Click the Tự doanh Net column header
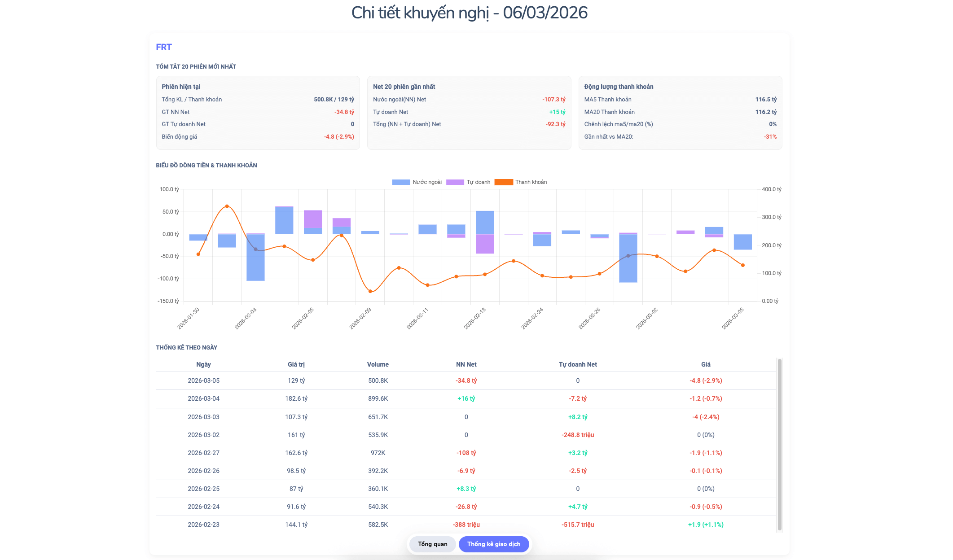This screenshot has width=953, height=560. point(577,364)
